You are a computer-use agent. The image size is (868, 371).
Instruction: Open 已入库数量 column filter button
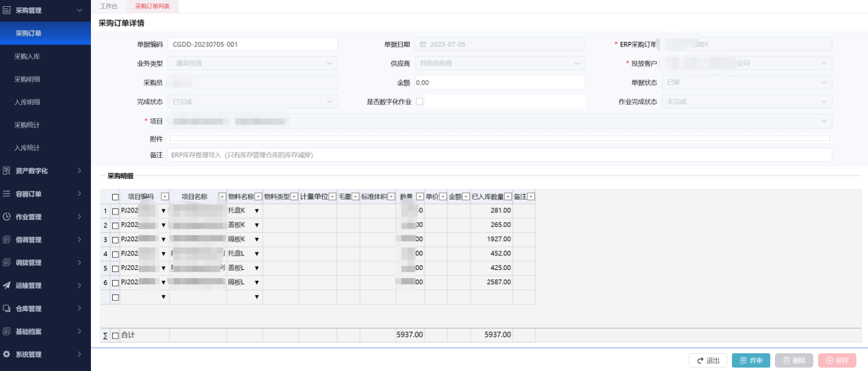[x=508, y=197]
